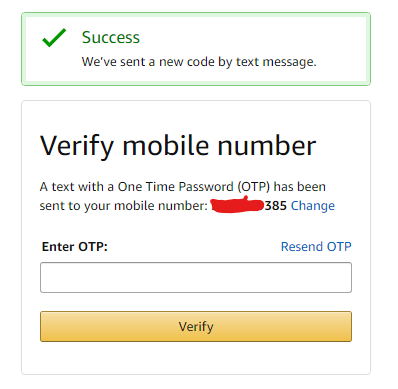398x389 pixels.
Task: Click the "sent to your mobile number:" text
Action: (124, 206)
